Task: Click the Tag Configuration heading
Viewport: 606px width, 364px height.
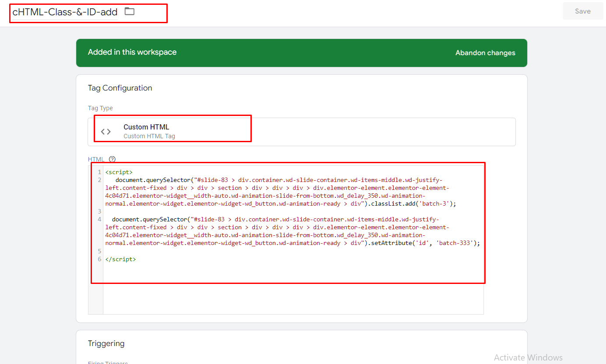Action: tap(120, 88)
